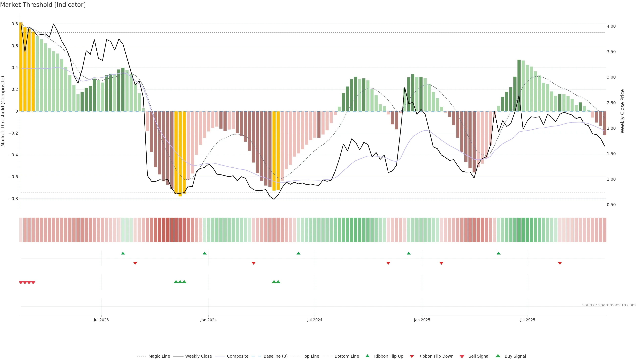Click the Jan 2025 x-axis label
Screen dimensions: 644x362
click(422, 320)
